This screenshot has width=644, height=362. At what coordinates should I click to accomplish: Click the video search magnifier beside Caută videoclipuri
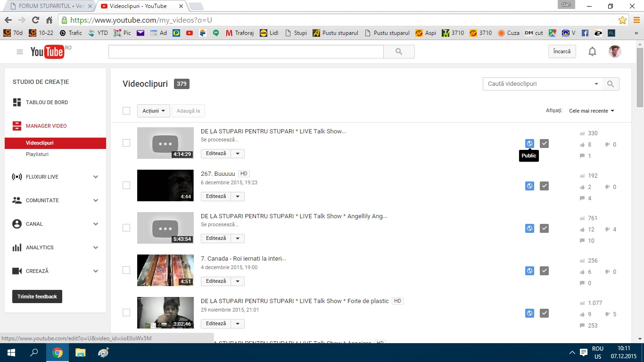click(x=611, y=84)
